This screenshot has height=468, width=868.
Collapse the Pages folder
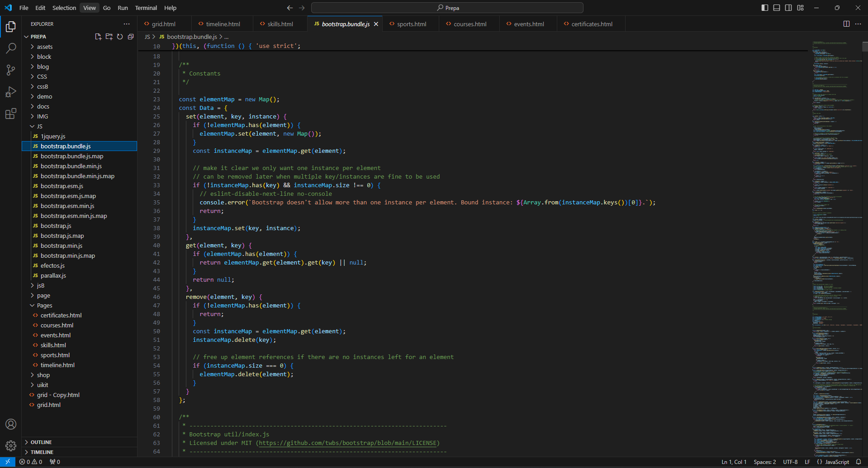pyautogui.click(x=44, y=305)
